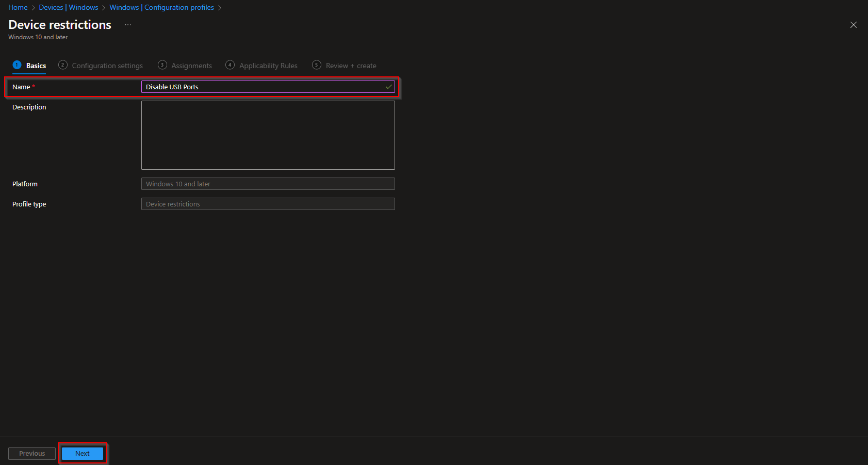The width and height of the screenshot is (868, 465).
Task: Select the step 1 circle icon for Basics
Action: [15, 65]
